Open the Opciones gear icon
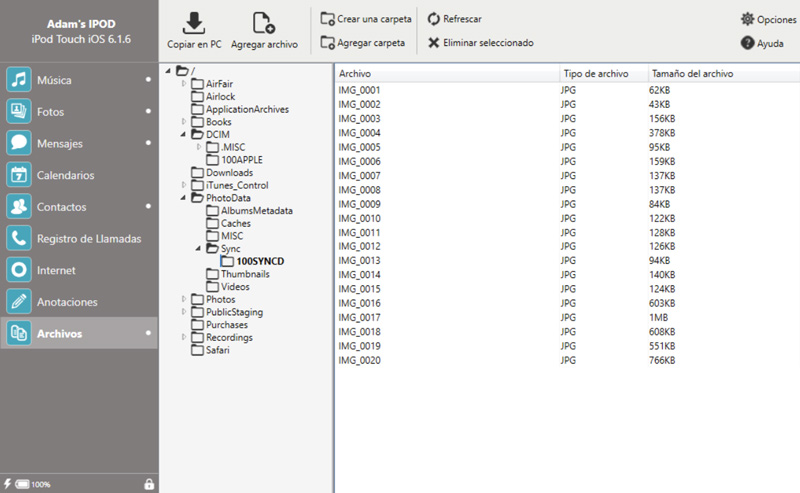The width and height of the screenshot is (800, 493). (747, 19)
